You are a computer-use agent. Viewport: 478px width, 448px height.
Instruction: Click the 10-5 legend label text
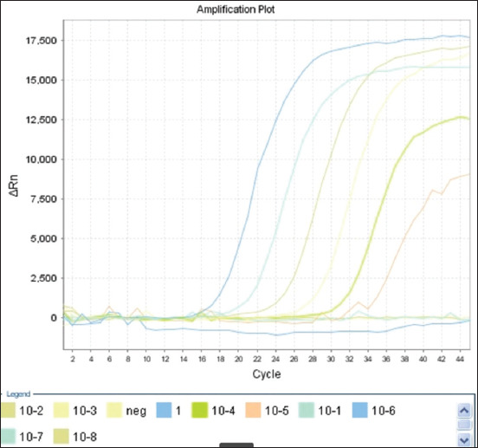point(277,411)
